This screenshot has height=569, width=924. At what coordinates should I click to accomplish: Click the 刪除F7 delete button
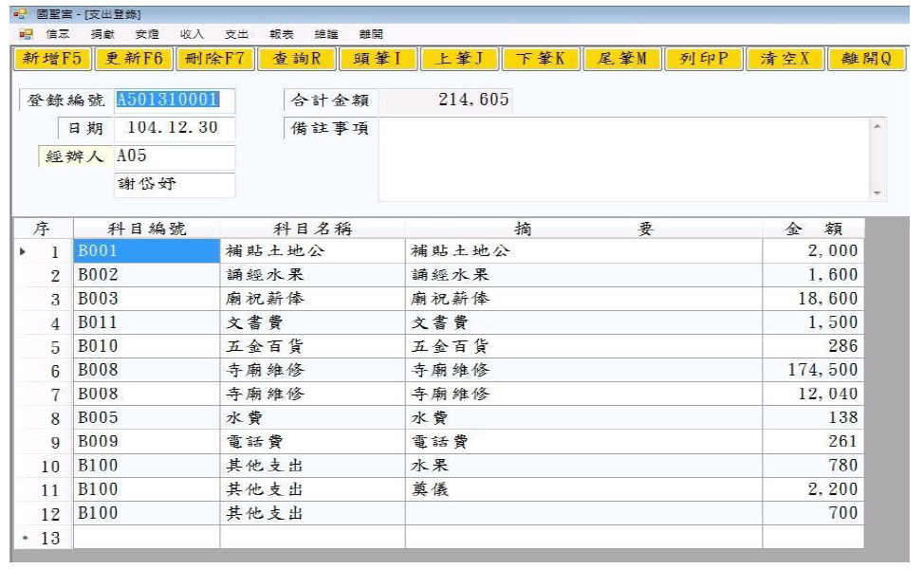[x=215, y=59]
